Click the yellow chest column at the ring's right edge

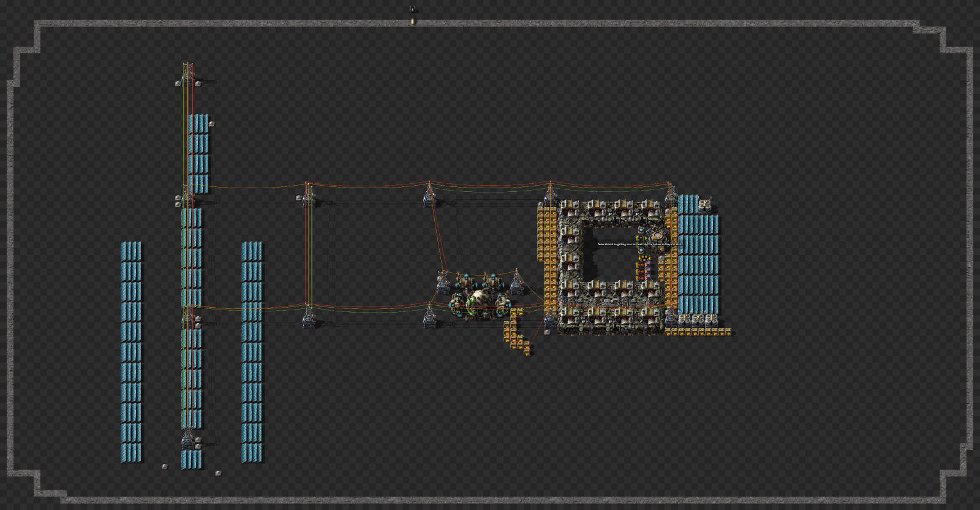pyautogui.click(x=671, y=257)
